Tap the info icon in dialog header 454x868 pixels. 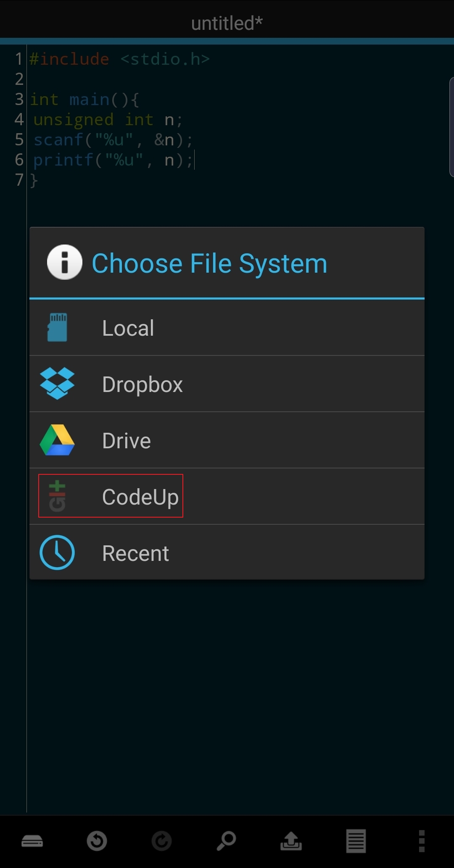(64, 262)
